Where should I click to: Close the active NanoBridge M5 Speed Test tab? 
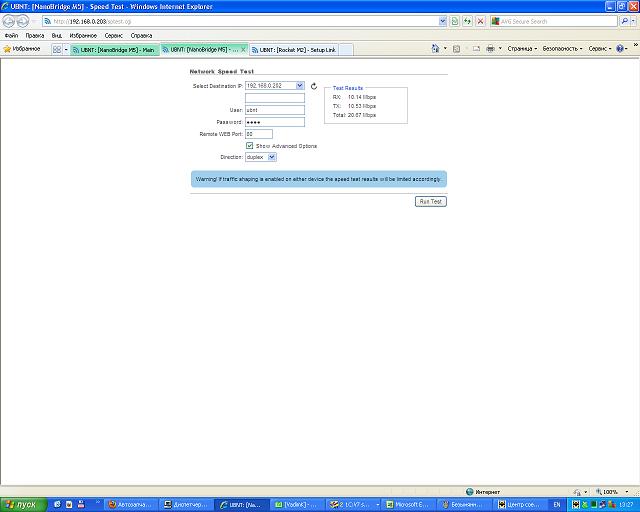click(243, 49)
